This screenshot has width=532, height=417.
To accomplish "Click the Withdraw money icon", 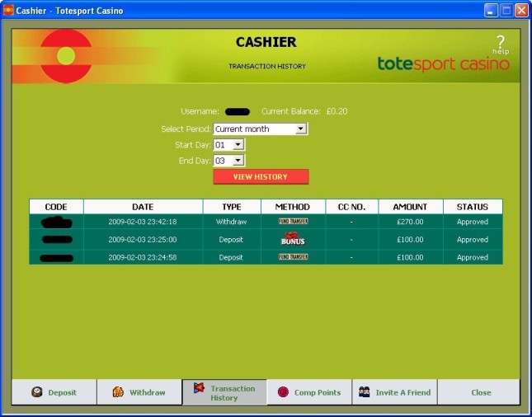I will pyautogui.click(x=118, y=392).
